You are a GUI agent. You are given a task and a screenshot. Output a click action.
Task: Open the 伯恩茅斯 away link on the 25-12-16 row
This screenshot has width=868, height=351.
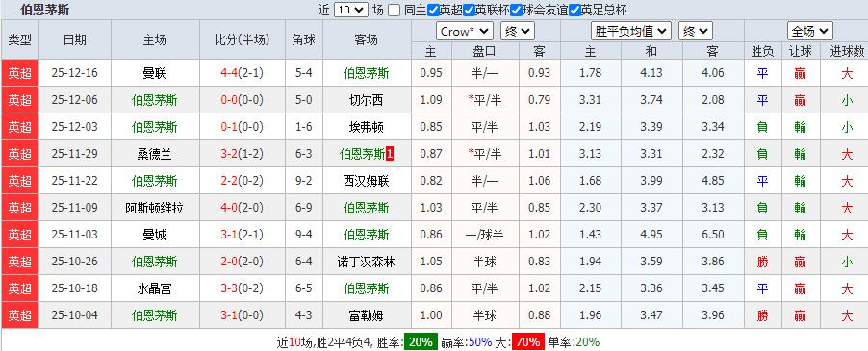tap(367, 73)
